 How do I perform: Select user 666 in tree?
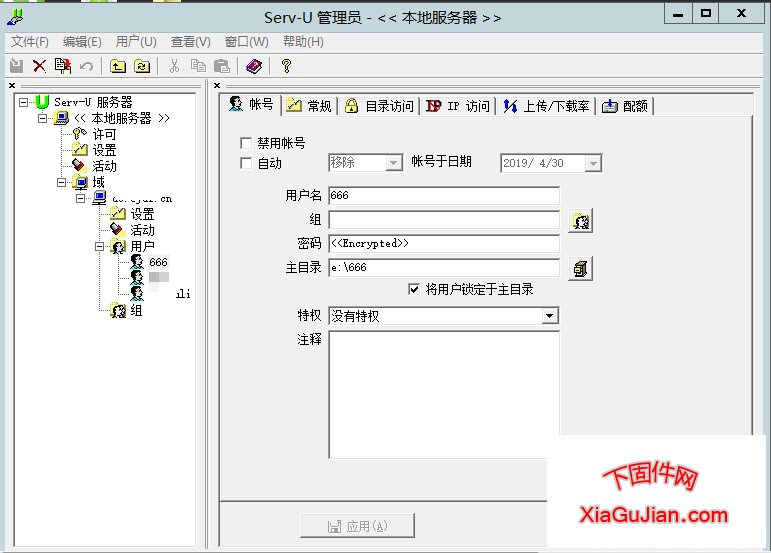pyautogui.click(x=158, y=262)
